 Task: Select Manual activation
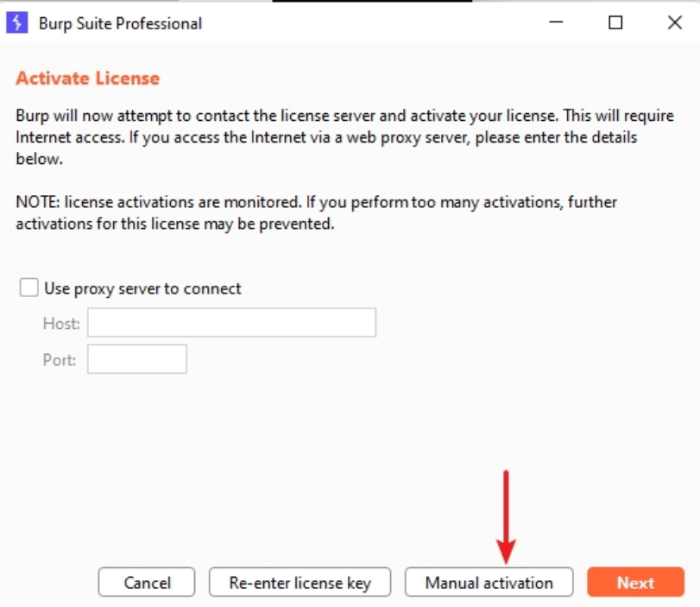pyautogui.click(x=489, y=582)
